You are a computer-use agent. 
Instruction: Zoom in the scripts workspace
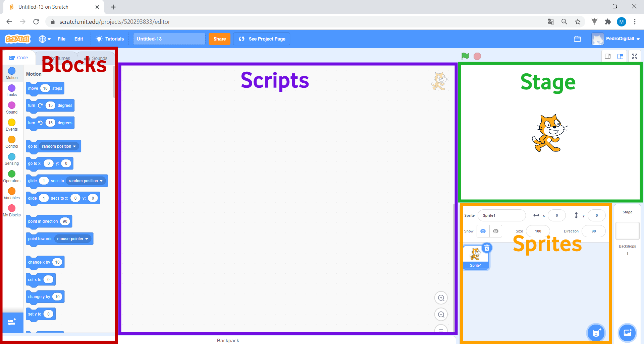point(441,298)
